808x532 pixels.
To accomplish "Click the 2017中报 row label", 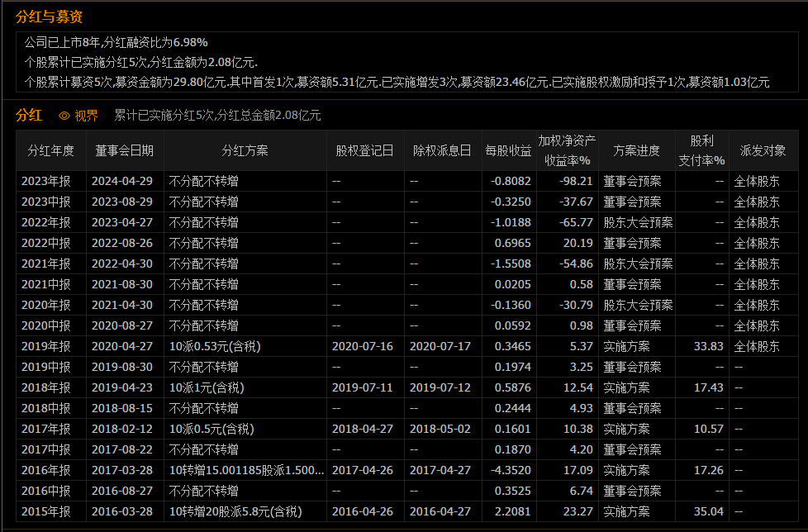I will 46,449.
